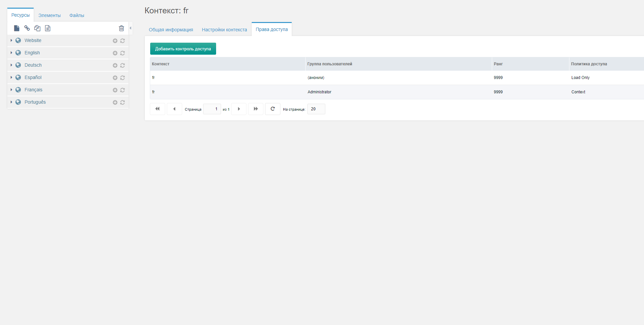Click the add icon next to Website
The image size is (644, 325).
115,41
